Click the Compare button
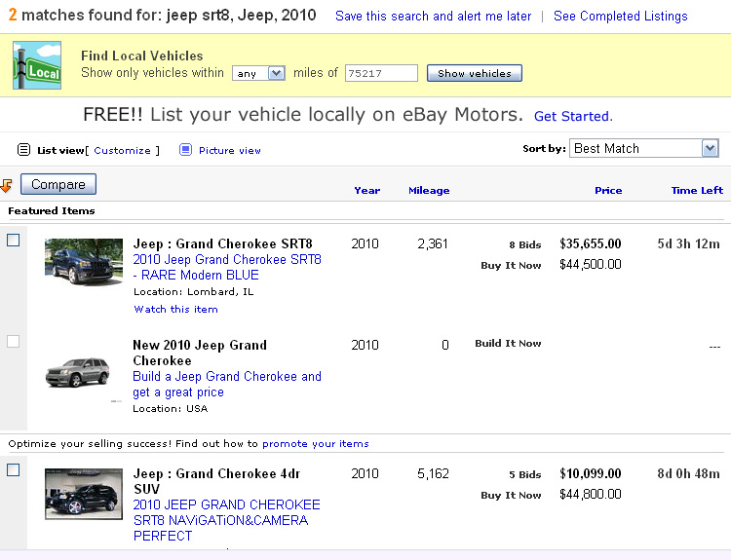 (58, 184)
